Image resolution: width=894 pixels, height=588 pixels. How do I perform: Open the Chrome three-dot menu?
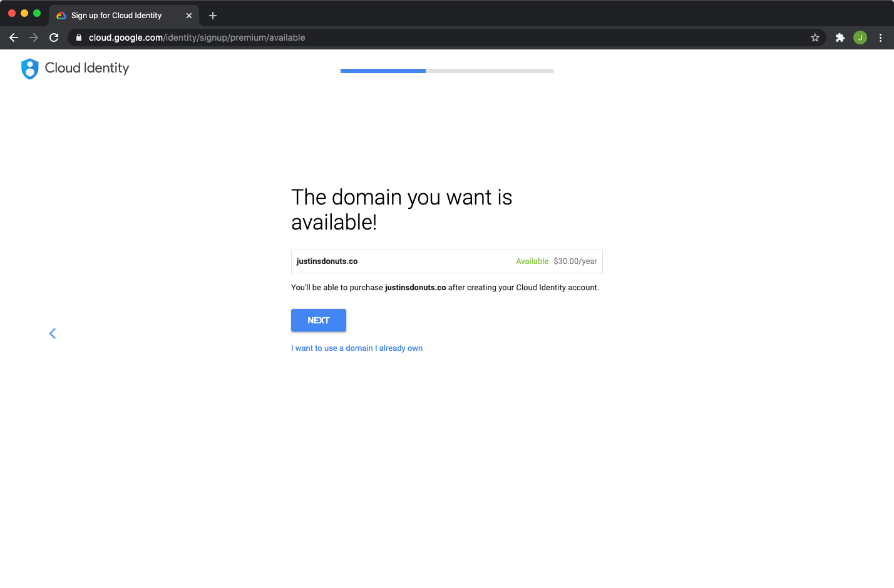880,38
